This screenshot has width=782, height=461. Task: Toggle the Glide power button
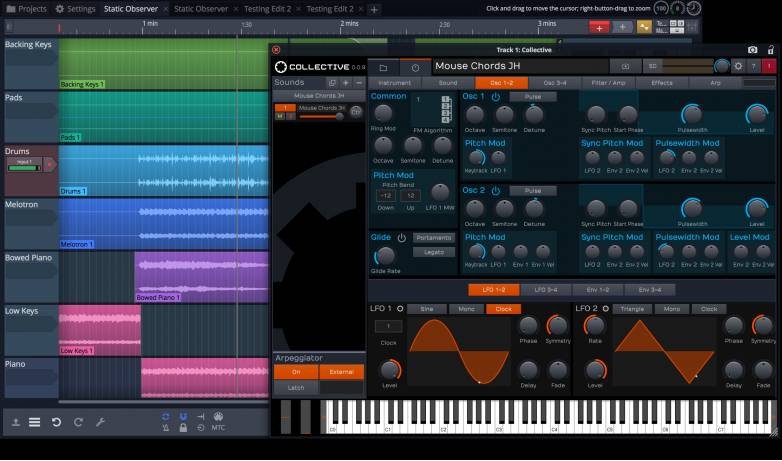pyautogui.click(x=401, y=238)
